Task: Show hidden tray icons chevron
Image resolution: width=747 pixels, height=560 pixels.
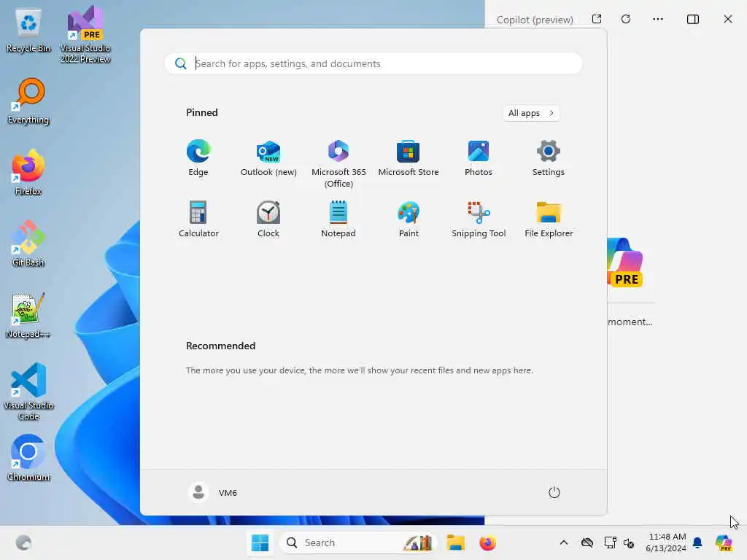Action: tap(564, 542)
